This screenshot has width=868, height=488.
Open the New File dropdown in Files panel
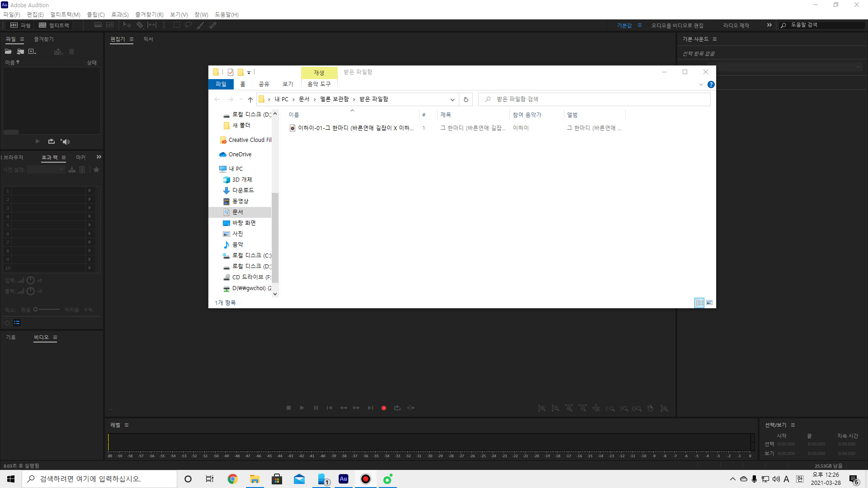click(32, 52)
